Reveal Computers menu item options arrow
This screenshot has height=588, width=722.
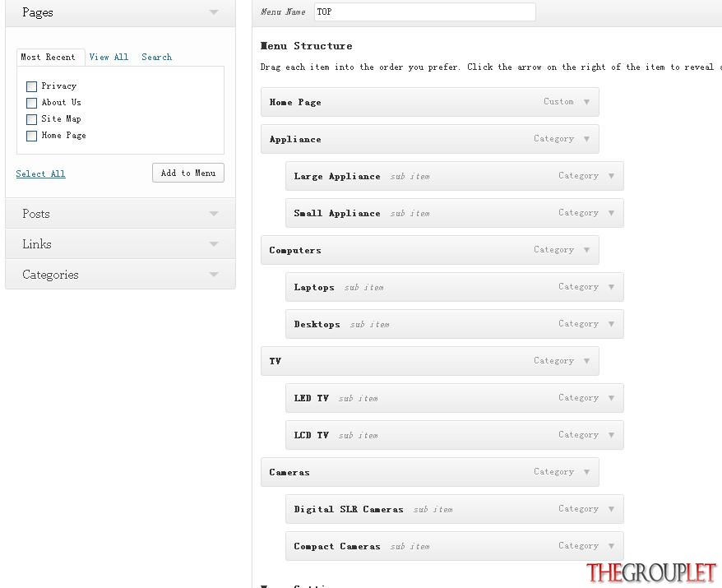click(x=586, y=249)
